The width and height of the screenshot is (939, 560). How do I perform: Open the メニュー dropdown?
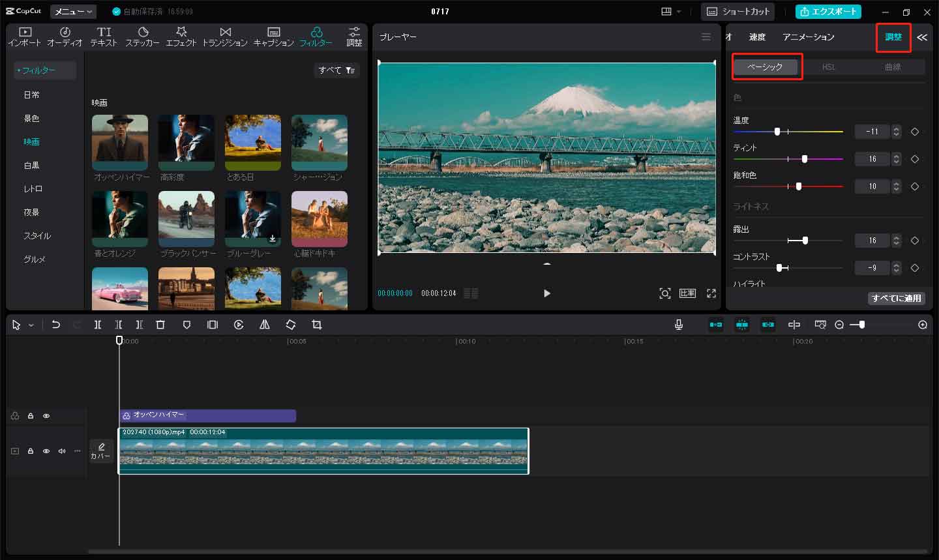coord(74,12)
